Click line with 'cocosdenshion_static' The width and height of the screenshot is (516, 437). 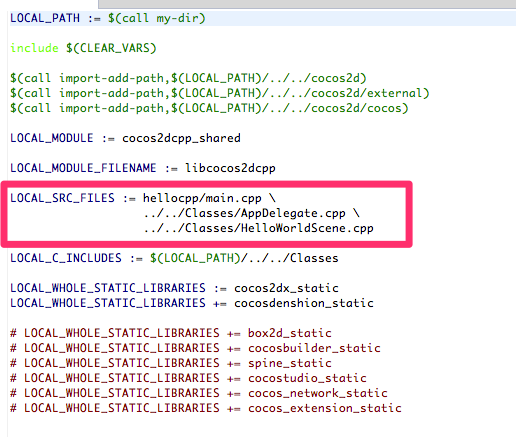[192, 303]
